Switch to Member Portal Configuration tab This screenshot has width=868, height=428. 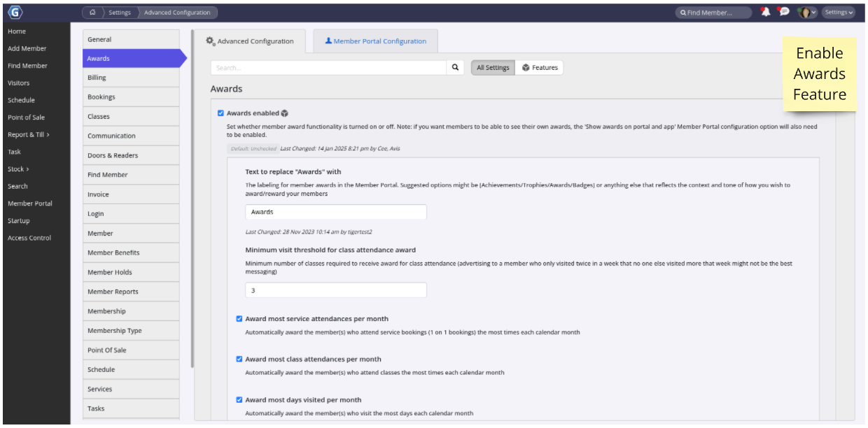click(x=376, y=41)
